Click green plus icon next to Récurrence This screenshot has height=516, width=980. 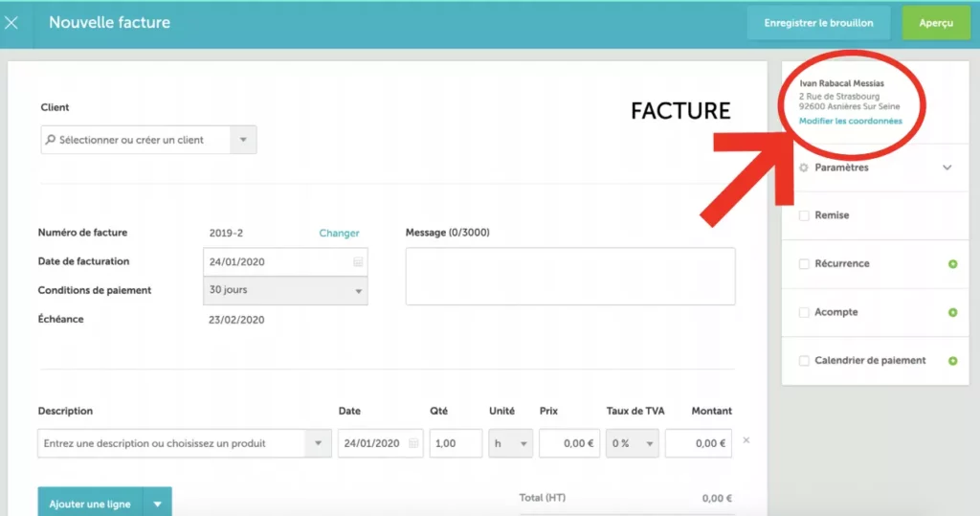[x=952, y=264]
